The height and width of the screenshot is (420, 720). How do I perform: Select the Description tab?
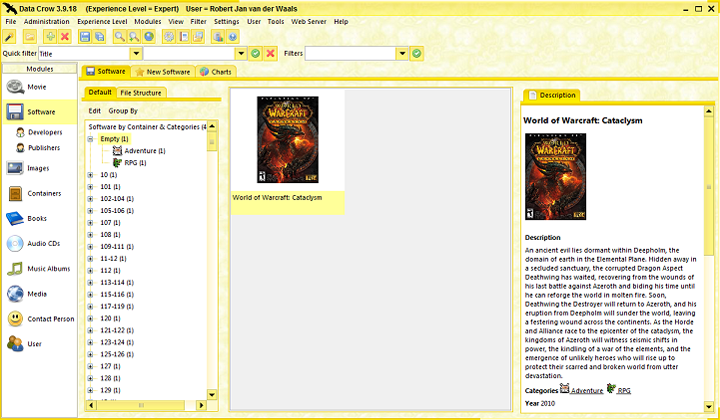click(551, 95)
